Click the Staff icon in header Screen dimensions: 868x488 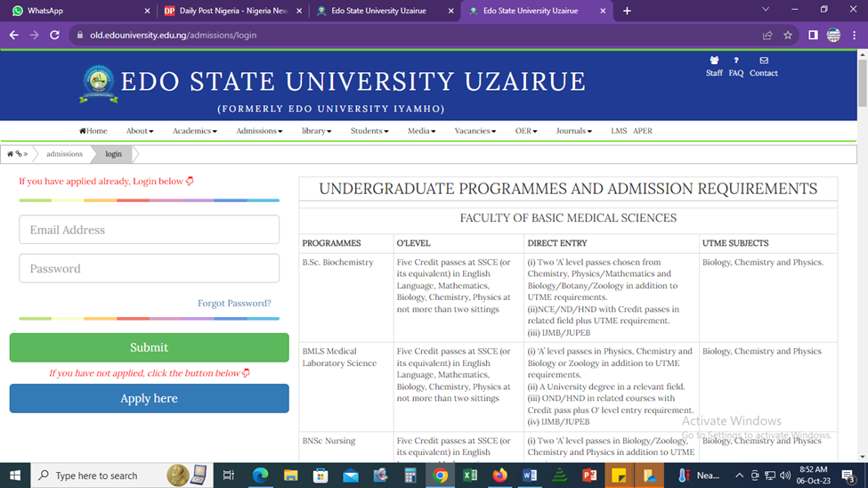point(714,61)
